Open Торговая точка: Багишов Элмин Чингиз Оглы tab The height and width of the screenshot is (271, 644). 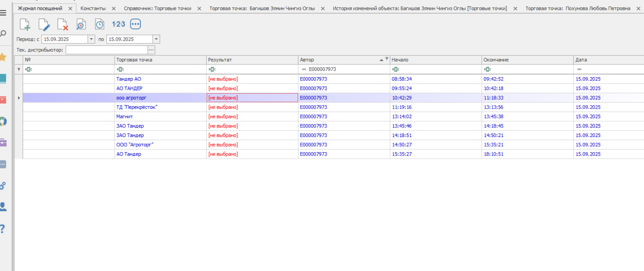tap(262, 8)
